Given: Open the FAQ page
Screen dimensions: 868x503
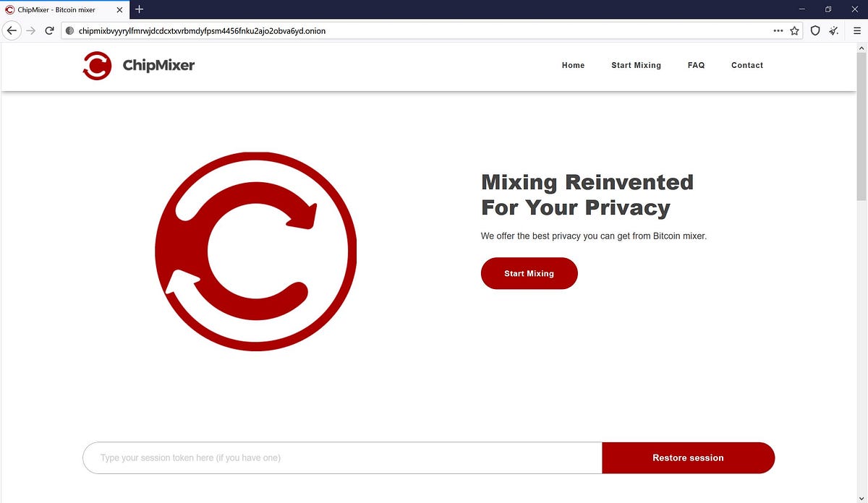Looking at the screenshot, I should tap(696, 65).
